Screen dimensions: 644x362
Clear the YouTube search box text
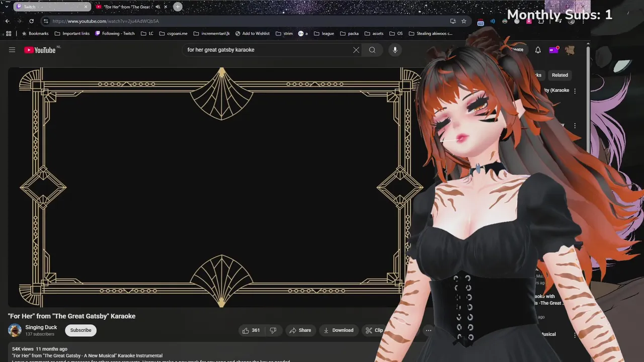click(x=356, y=50)
